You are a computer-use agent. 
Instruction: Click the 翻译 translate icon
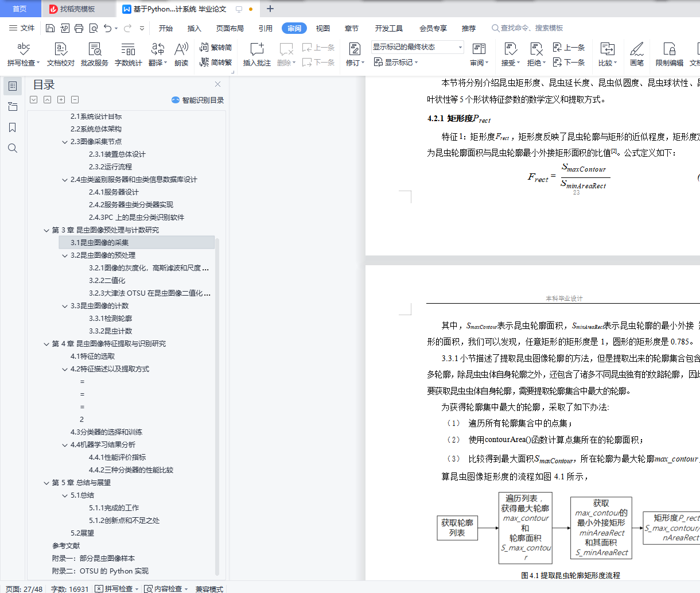pyautogui.click(x=157, y=49)
